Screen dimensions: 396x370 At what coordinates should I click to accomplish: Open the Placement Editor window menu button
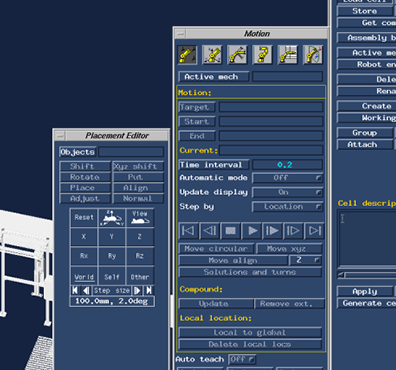tap(60, 136)
